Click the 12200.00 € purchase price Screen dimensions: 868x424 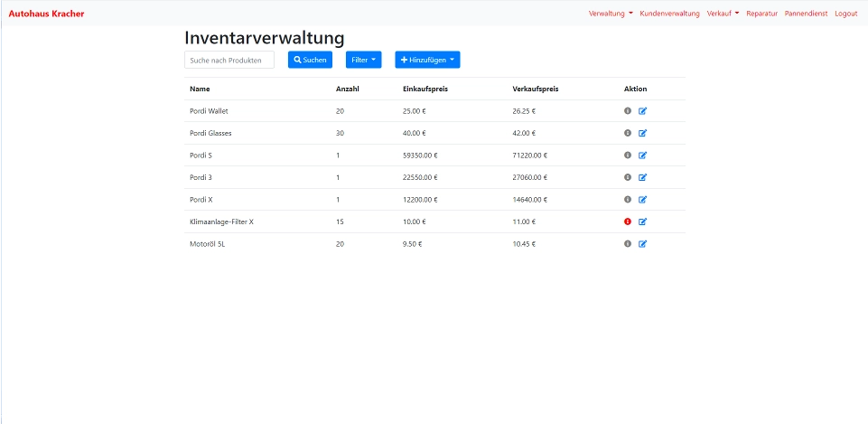click(x=420, y=199)
